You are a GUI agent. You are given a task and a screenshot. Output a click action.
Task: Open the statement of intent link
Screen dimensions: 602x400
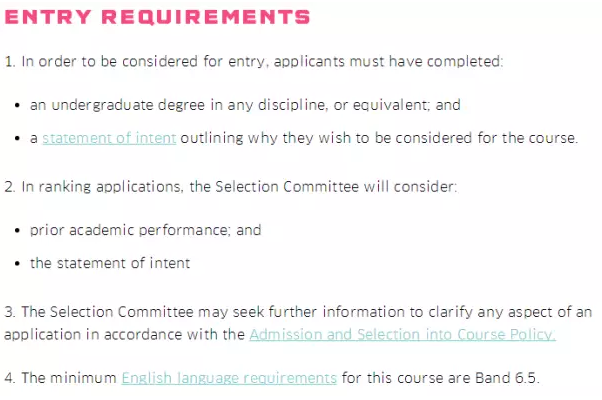tap(109, 138)
